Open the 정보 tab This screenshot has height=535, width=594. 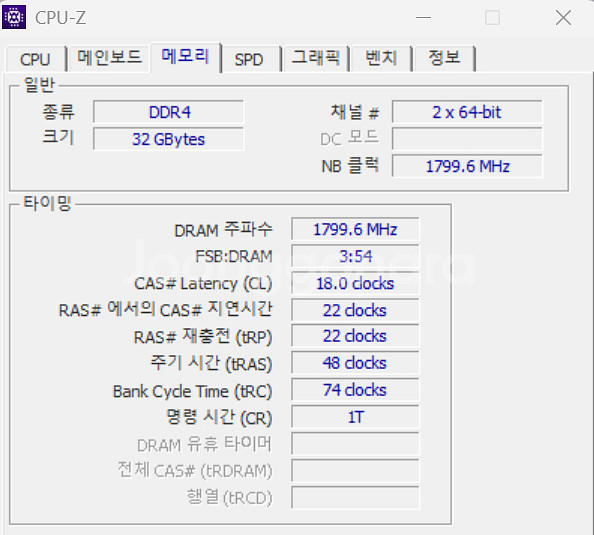(444, 58)
